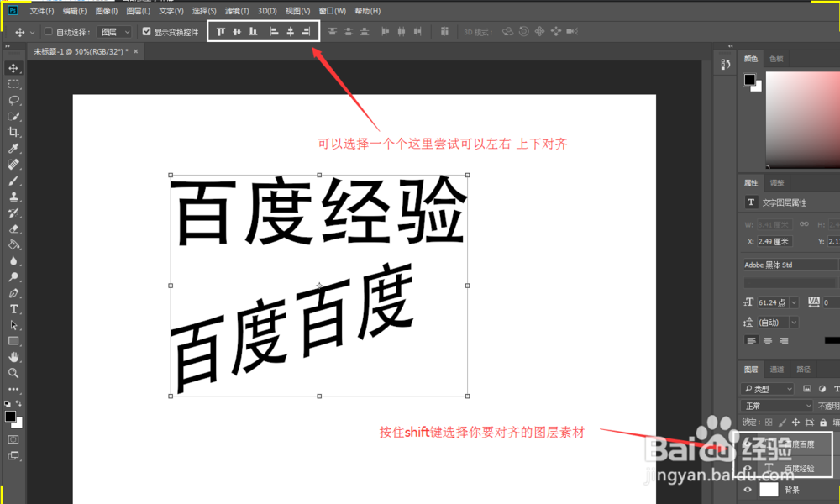
Task: Pick a color in the color field
Action: pos(803,119)
